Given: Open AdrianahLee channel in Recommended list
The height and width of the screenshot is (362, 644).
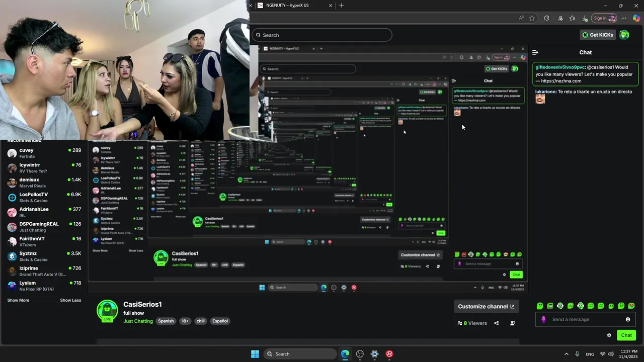Looking at the screenshot, I should (44, 212).
